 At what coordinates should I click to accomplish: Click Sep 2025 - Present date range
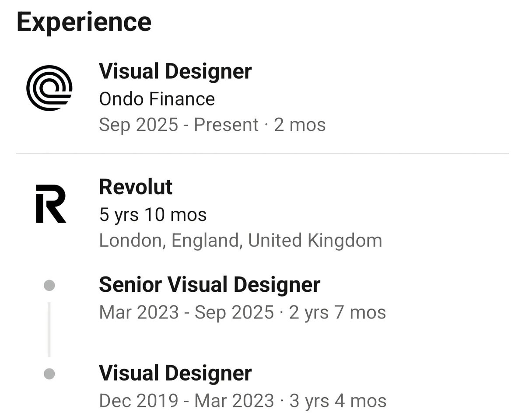178,125
